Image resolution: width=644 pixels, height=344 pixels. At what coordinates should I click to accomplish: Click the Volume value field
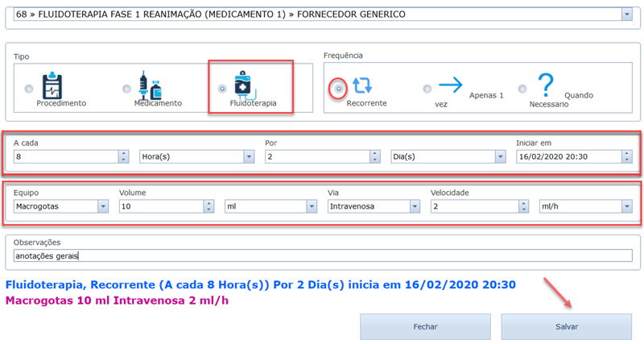pyautogui.click(x=162, y=206)
